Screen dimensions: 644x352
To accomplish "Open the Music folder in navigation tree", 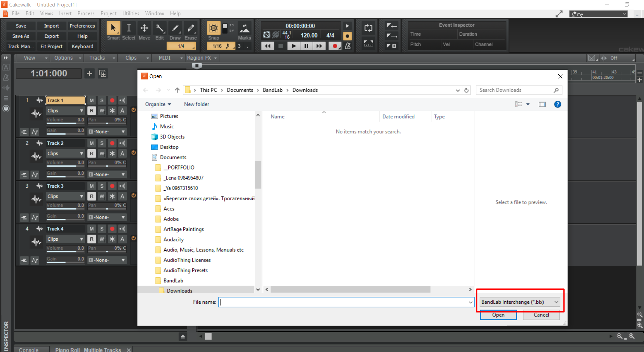I will [x=167, y=126].
